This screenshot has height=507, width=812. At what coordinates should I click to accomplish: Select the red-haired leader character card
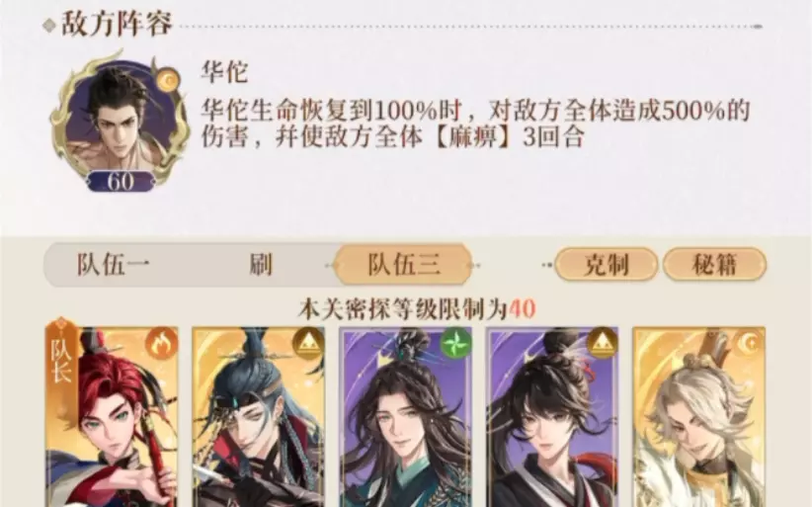tap(112, 417)
